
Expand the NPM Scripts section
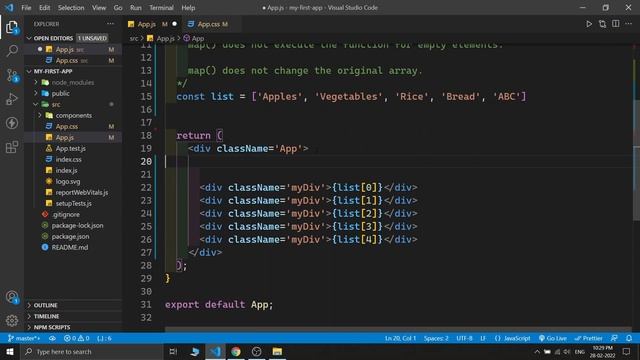[73, 327]
